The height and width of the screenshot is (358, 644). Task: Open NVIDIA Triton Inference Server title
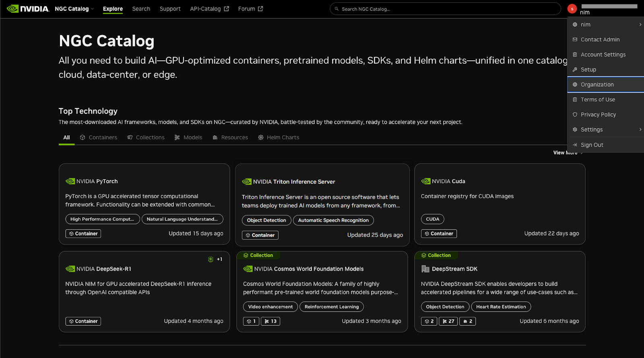[x=294, y=182]
